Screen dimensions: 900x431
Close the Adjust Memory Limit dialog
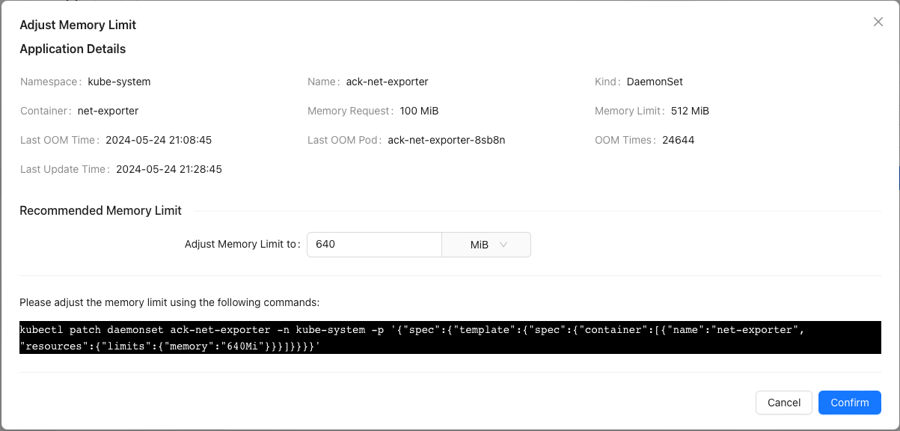[x=878, y=22]
